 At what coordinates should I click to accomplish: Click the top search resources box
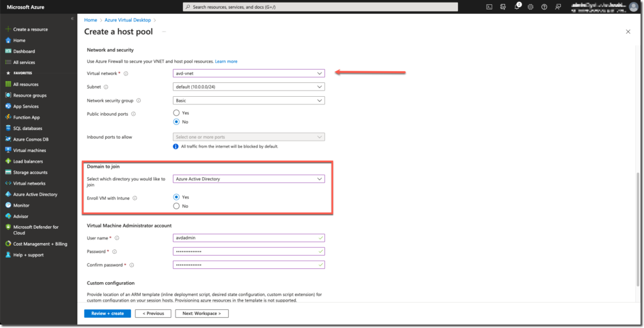320,7
